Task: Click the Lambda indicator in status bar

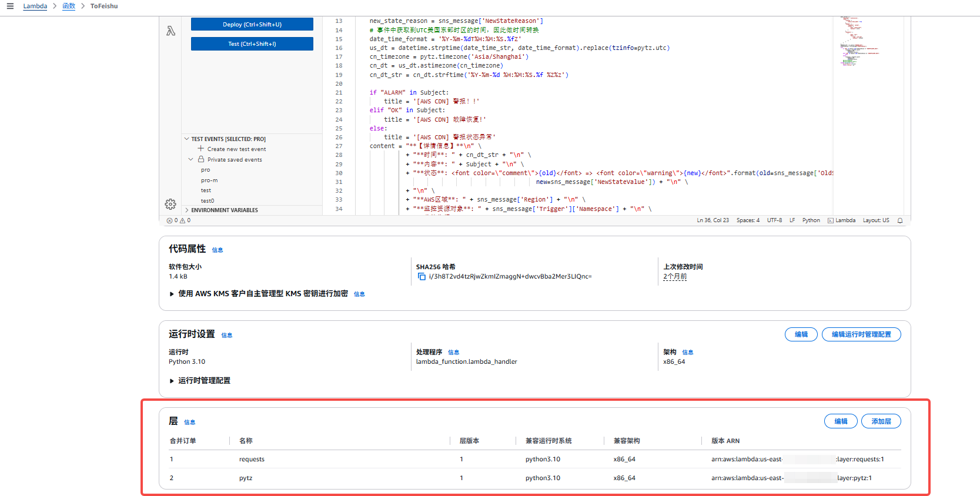Action: pyautogui.click(x=841, y=220)
